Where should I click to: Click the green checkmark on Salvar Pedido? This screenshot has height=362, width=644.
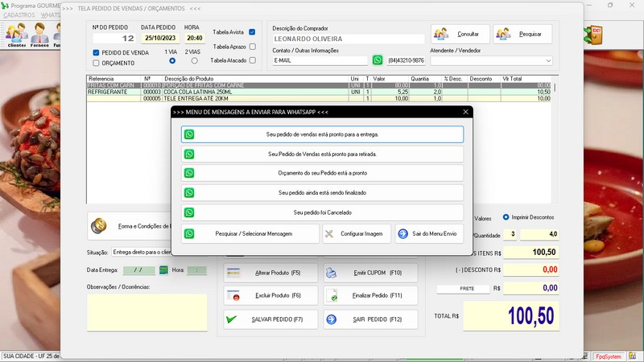[233, 319]
